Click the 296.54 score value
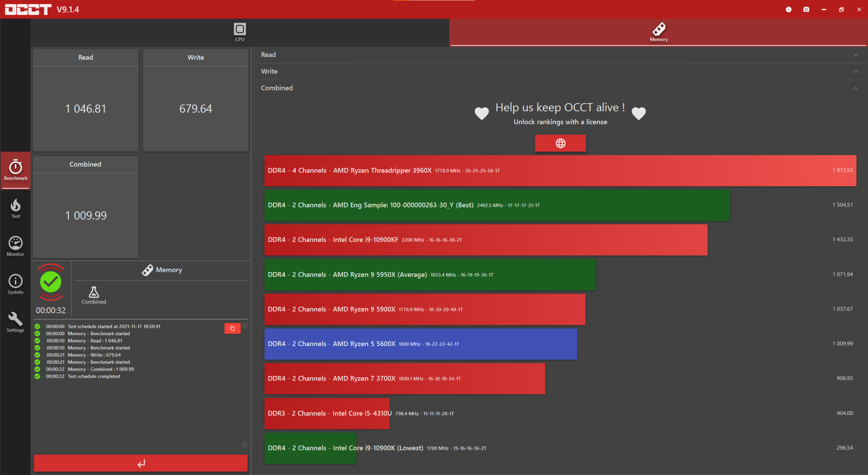Screen dimensions: 868x475 pos(844,448)
